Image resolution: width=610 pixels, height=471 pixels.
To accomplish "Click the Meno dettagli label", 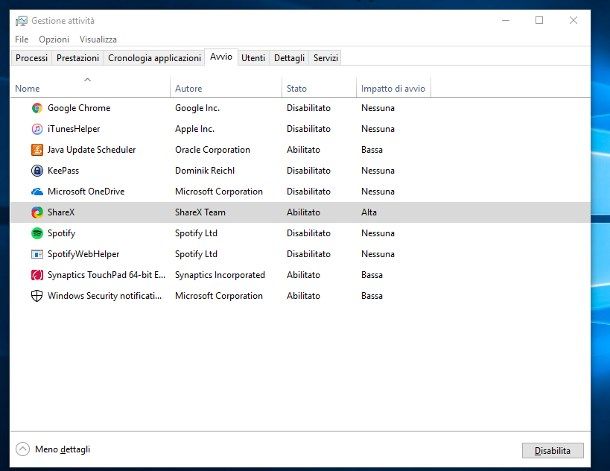I will [63, 449].
